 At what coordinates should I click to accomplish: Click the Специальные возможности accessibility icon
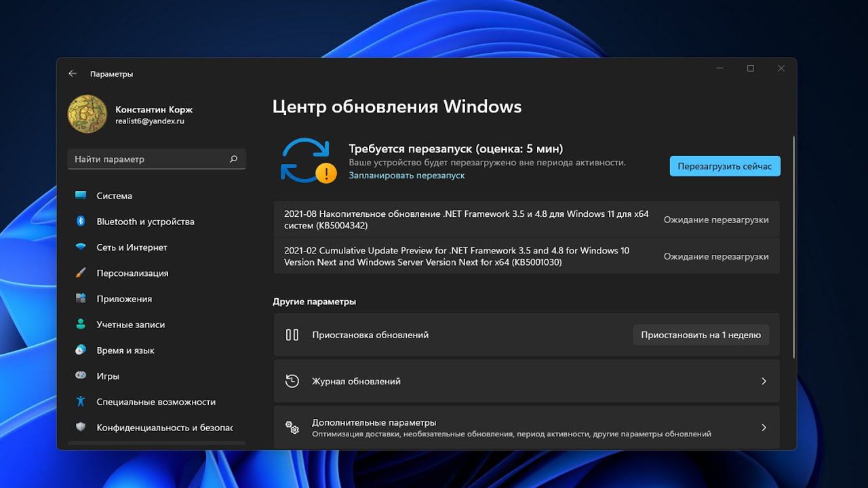click(x=81, y=401)
